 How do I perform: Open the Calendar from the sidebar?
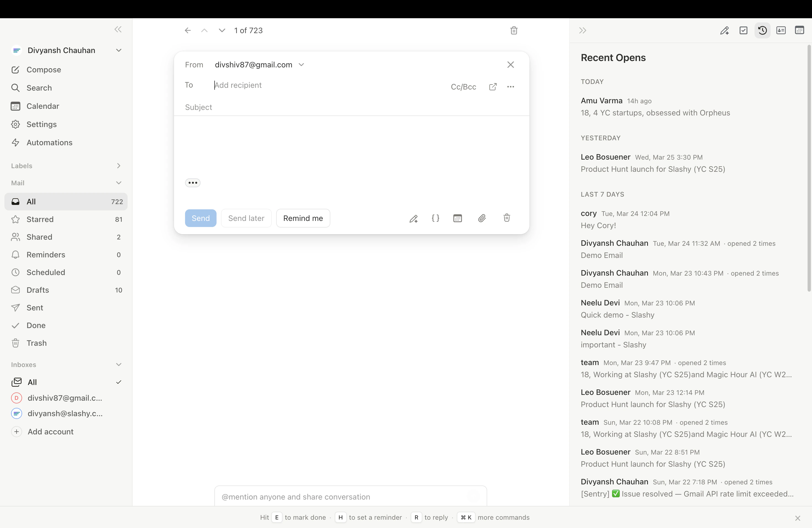point(43,106)
